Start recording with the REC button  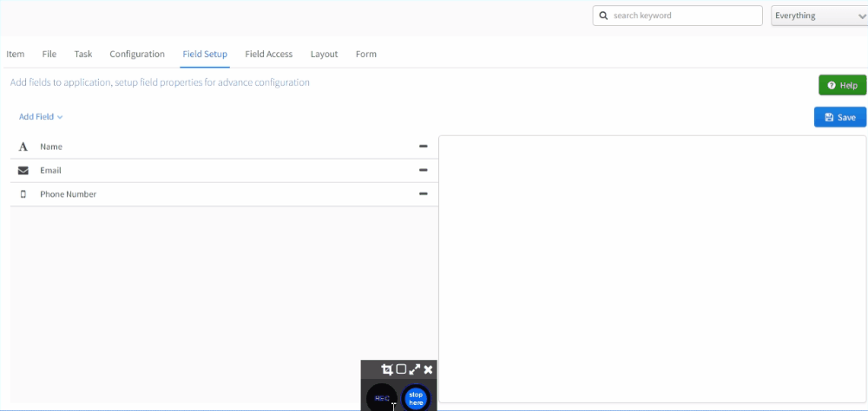click(382, 398)
